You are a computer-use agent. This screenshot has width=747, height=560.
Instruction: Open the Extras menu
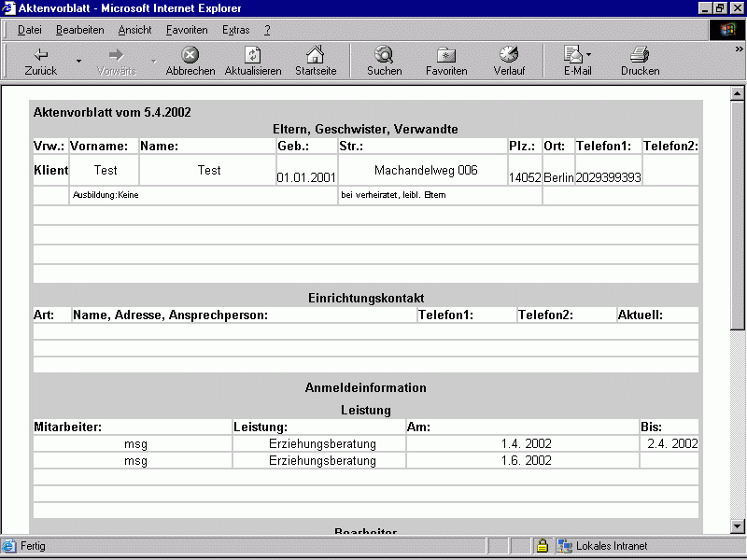(235, 29)
